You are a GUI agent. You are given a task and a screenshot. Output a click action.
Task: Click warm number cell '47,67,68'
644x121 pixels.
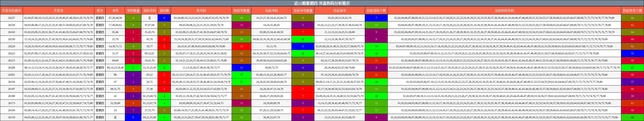pos(149,25)
